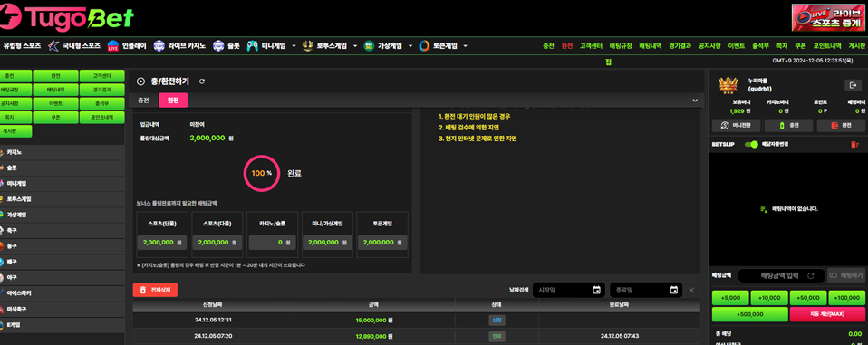Click the red 전체삭제 button
This screenshot has height=345, width=868.
(155, 291)
